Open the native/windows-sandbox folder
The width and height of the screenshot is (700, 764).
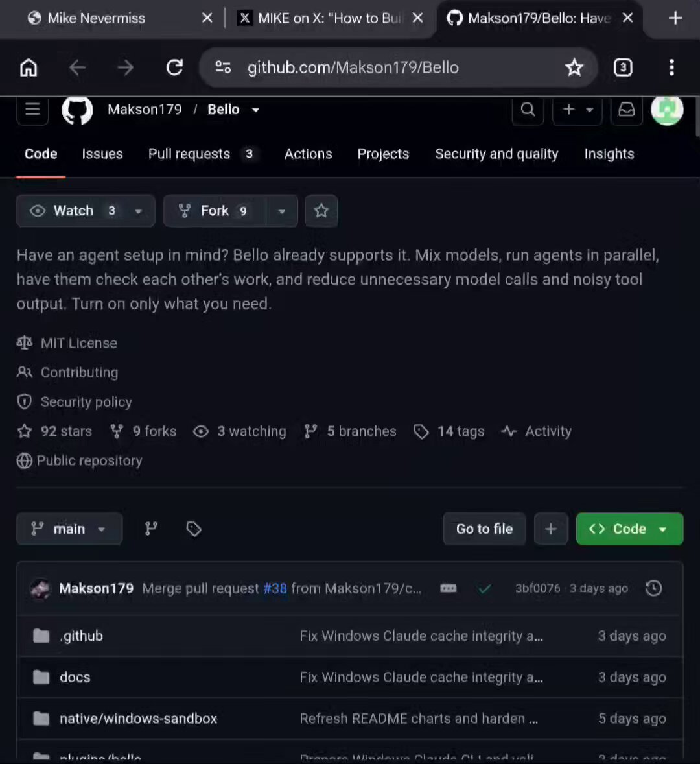(x=138, y=719)
